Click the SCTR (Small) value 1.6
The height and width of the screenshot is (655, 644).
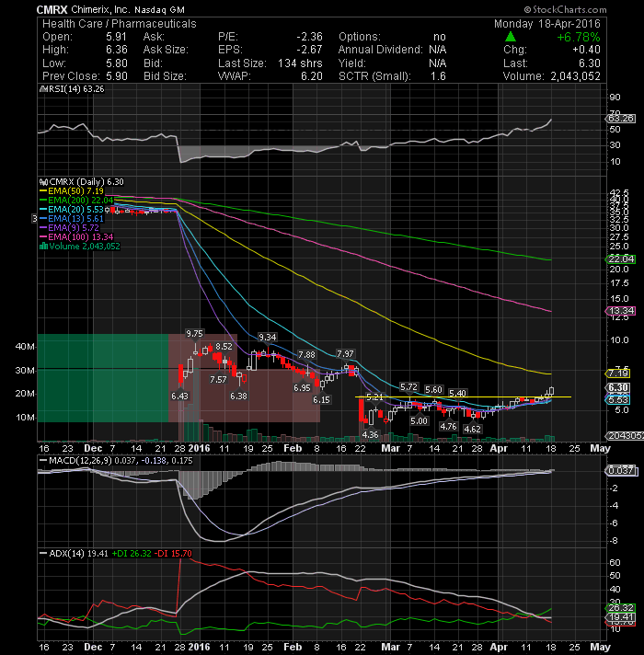[438, 76]
